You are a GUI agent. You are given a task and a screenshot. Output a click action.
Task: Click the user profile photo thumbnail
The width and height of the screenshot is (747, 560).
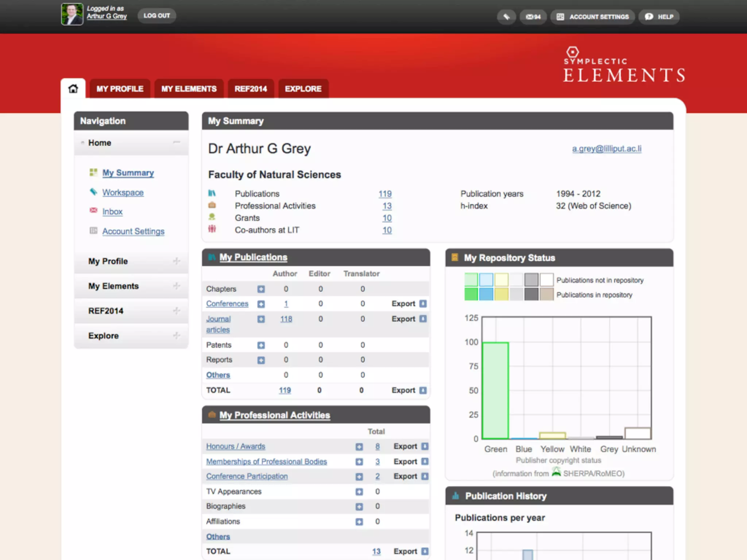72,14
